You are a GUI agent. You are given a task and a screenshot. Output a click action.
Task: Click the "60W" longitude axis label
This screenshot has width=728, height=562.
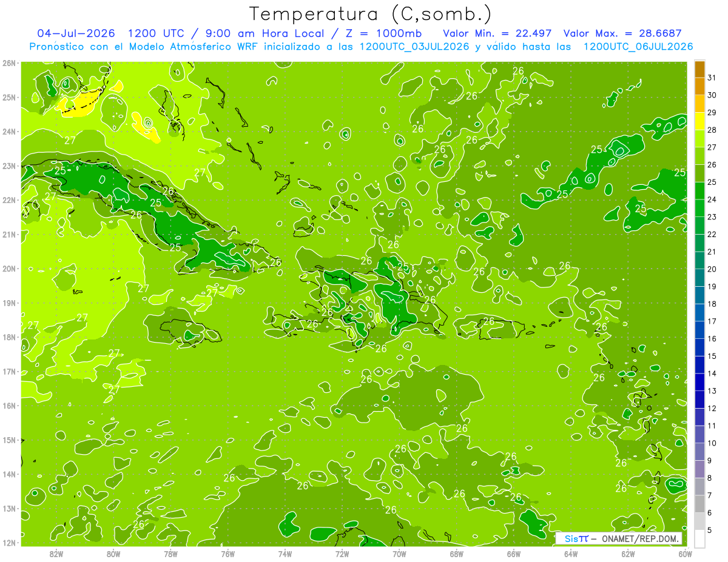[x=685, y=554]
